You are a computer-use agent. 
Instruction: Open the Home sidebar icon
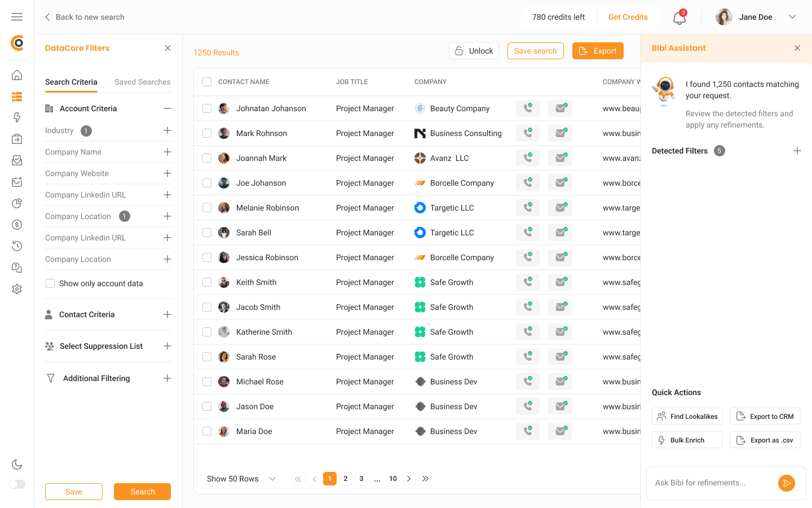(17, 75)
